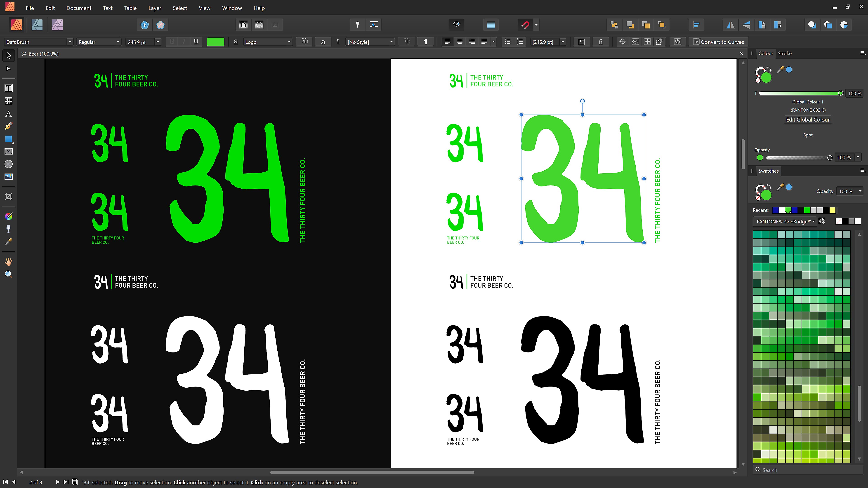Select the Frame Text tool
This screenshot has width=868, height=488.
[x=8, y=88]
